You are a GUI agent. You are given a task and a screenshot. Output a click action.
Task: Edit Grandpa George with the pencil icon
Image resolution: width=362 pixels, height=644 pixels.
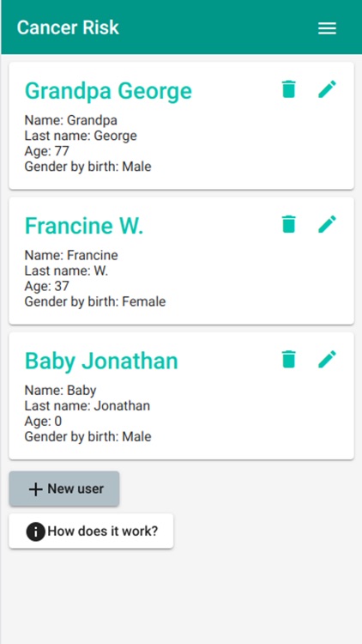click(327, 89)
